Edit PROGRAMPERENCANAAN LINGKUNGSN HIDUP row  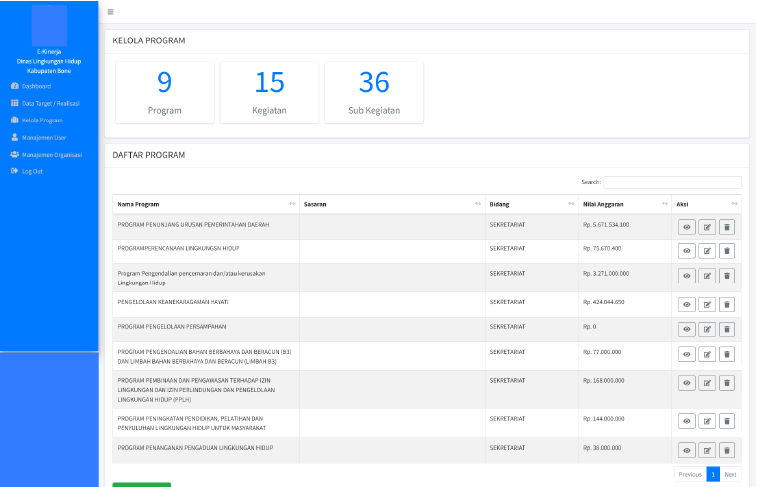point(707,250)
